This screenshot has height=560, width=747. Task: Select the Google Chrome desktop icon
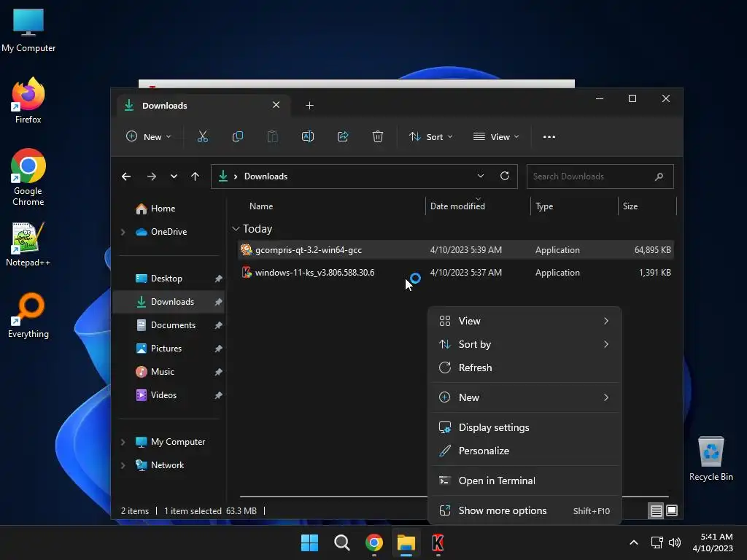[28, 176]
